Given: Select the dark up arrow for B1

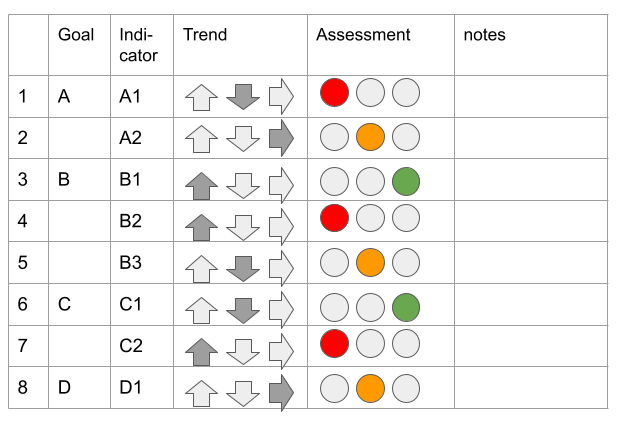Looking at the screenshot, I should [x=202, y=184].
